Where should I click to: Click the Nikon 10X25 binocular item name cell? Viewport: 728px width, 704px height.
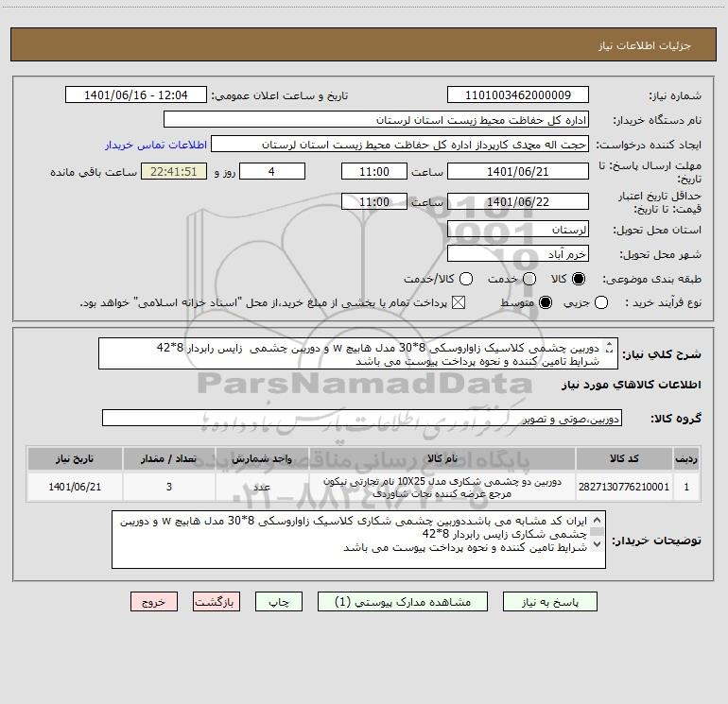(x=442, y=487)
